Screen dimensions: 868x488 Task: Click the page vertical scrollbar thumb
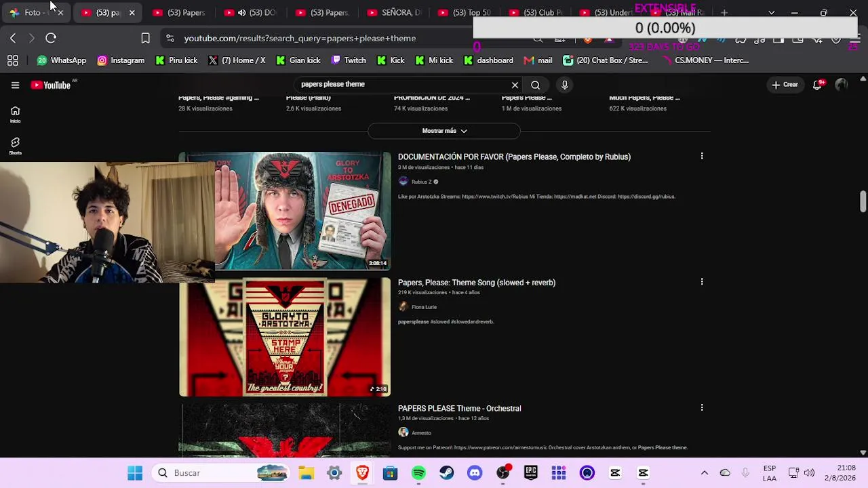pos(863,201)
